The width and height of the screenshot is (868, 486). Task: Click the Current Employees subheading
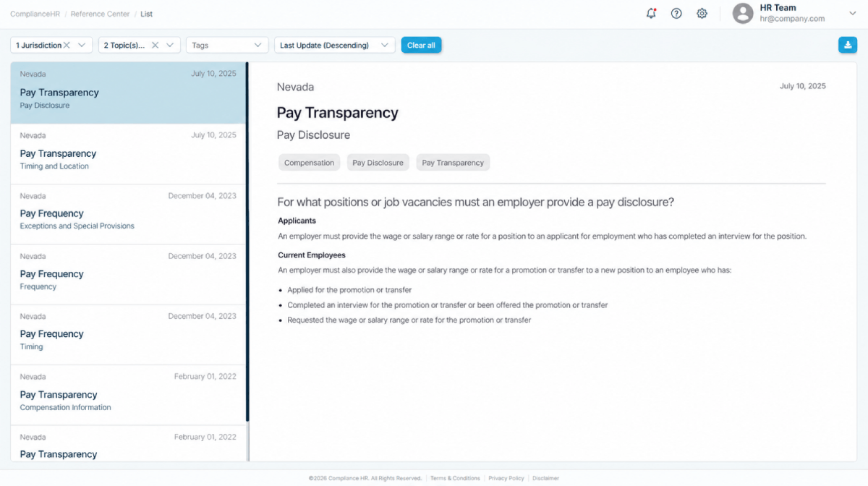click(x=312, y=255)
